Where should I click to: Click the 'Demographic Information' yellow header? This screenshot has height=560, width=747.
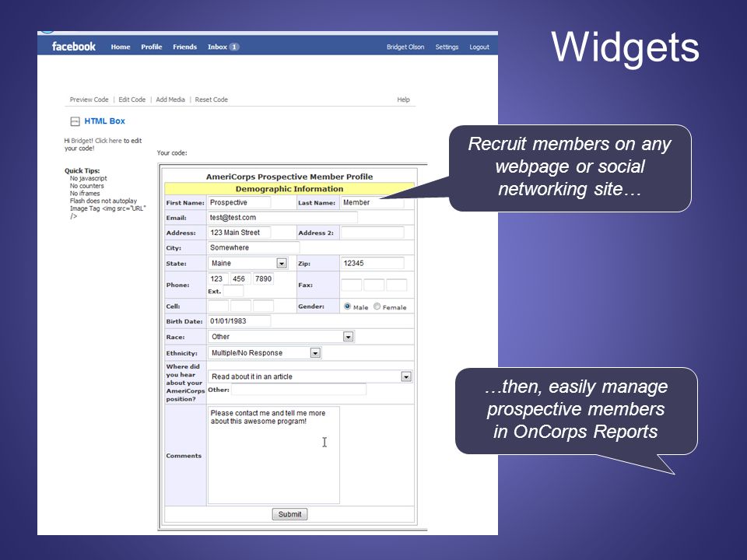[289, 188]
